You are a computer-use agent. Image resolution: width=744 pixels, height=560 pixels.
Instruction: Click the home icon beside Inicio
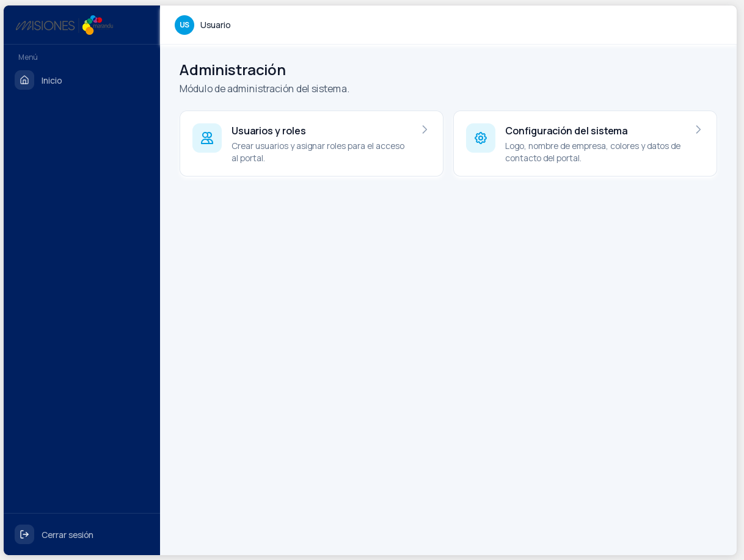[x=24, y=80]
